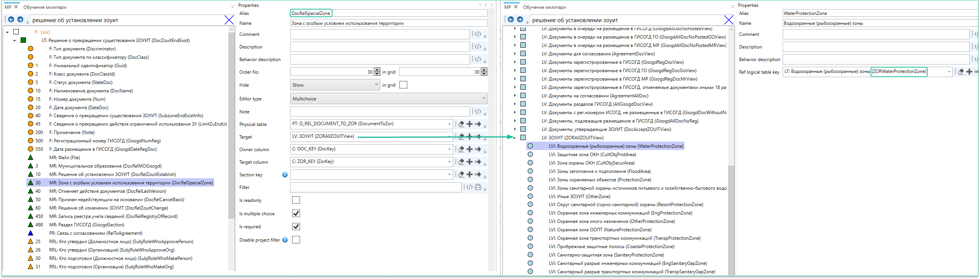Click the go-to arrow icon for Target column
Image resolution: width=980 pixels, height=279 pixels.
tap(478, 162)
